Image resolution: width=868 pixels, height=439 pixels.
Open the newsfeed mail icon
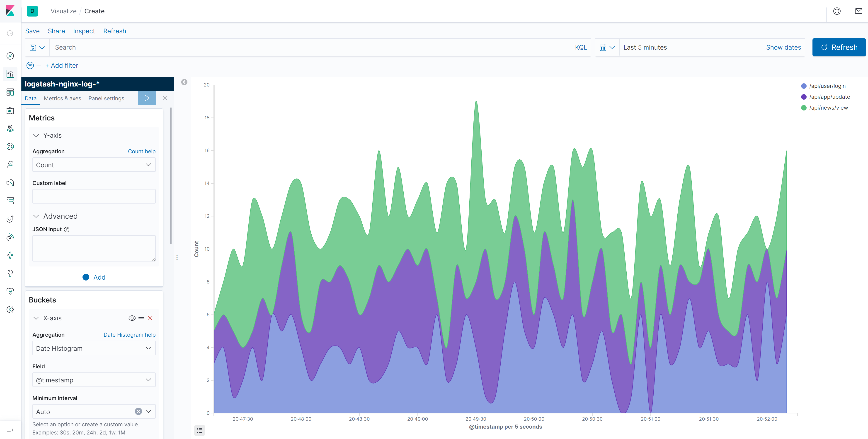(858, 11)
